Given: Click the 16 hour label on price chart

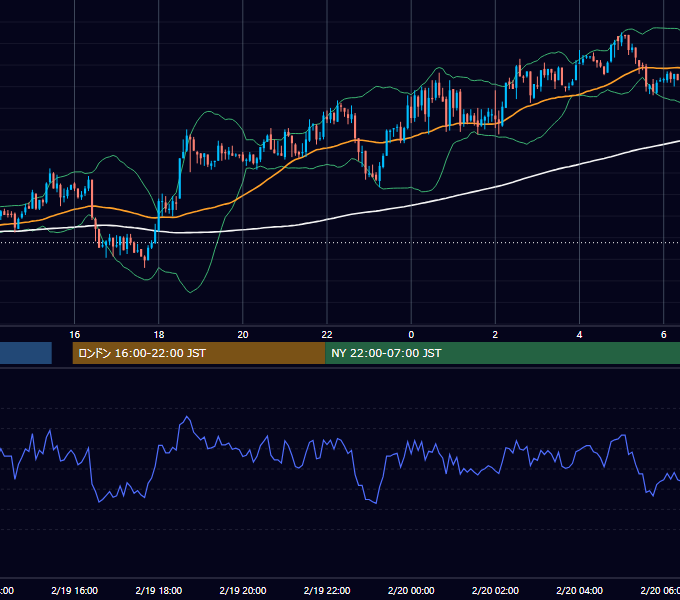Looking at the screenshot, I should (75, 335).
